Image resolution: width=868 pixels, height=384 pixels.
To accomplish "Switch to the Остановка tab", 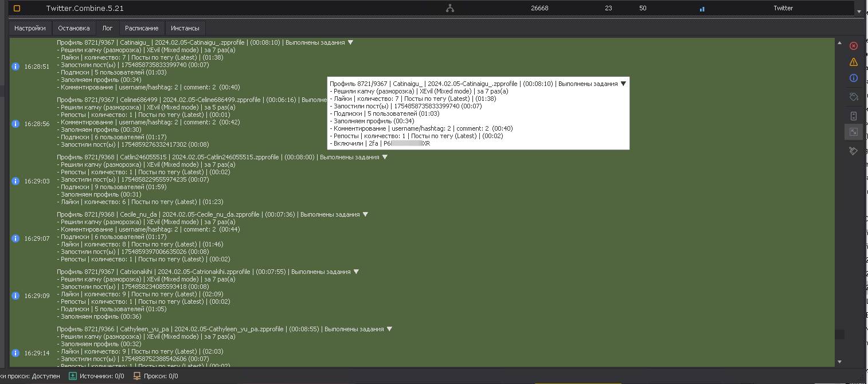I will tap(74, 28).
